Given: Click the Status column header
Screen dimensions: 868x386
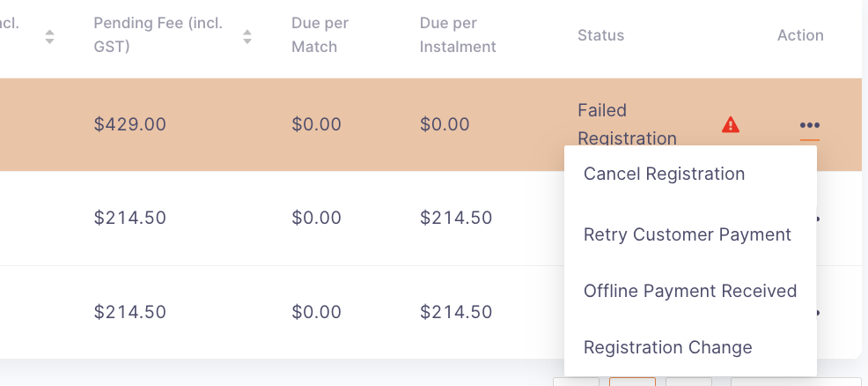Looking at the screenshot, I should [x=600, y=35].
